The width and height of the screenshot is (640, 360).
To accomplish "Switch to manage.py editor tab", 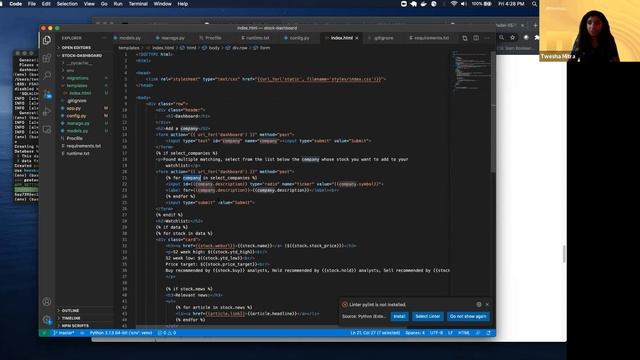I will 173,38.
